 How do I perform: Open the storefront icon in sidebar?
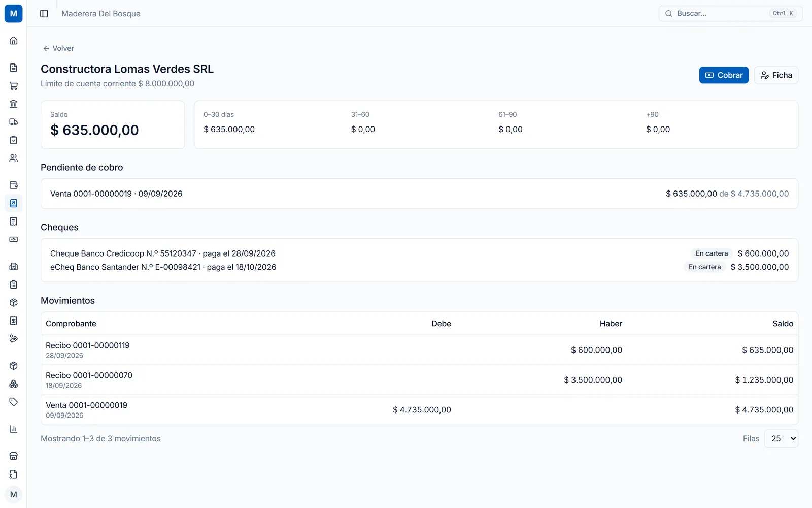pos(14,456)
